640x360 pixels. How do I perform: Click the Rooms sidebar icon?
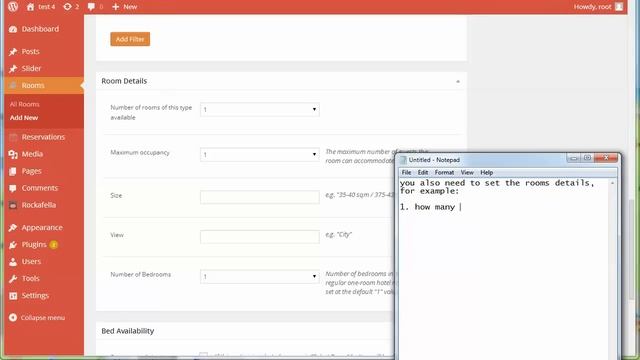[13, 85]
